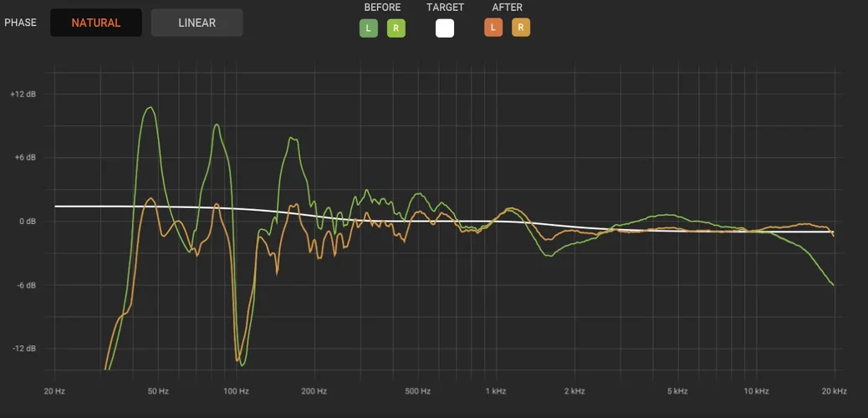Click the 200 Hz frequency label
868x418 pixels.
tap(314, 391)
